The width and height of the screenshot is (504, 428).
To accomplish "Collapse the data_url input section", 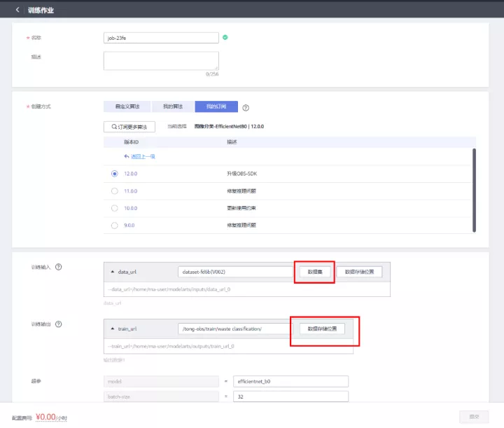I will click(x=113, y=271).
